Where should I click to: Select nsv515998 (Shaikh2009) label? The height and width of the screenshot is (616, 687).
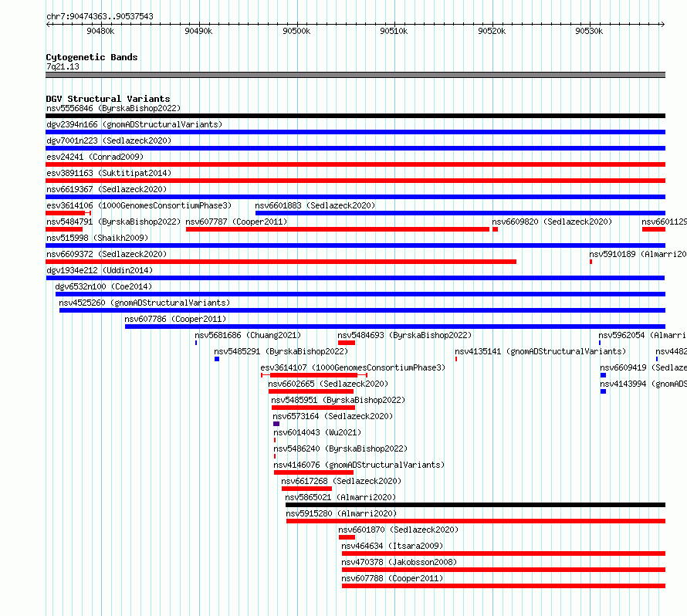coord(97,238)
